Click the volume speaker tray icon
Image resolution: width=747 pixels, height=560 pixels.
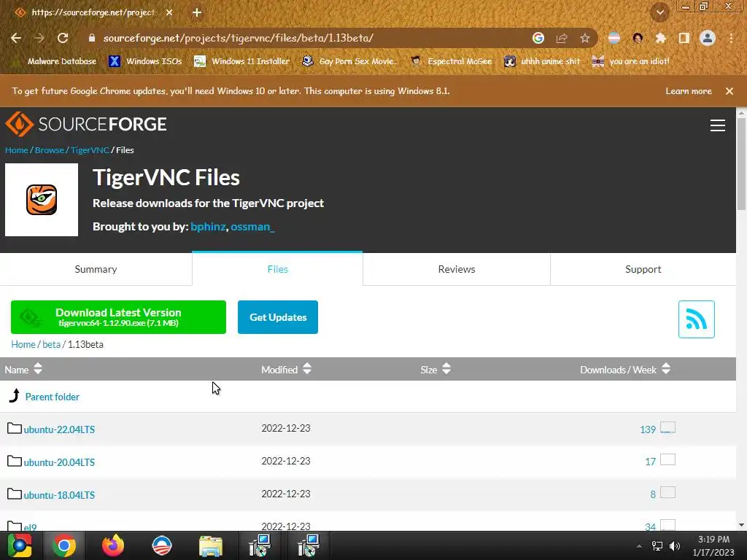tap(675, 546)
